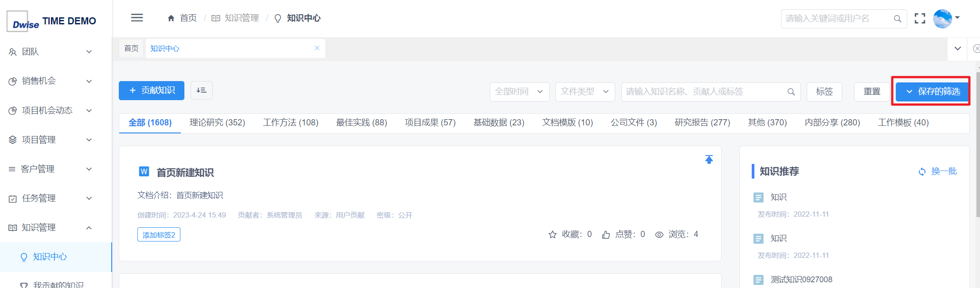Open the 文件类型 dropdown
This screenshot has width=980, height=288.
click(585, 92)
